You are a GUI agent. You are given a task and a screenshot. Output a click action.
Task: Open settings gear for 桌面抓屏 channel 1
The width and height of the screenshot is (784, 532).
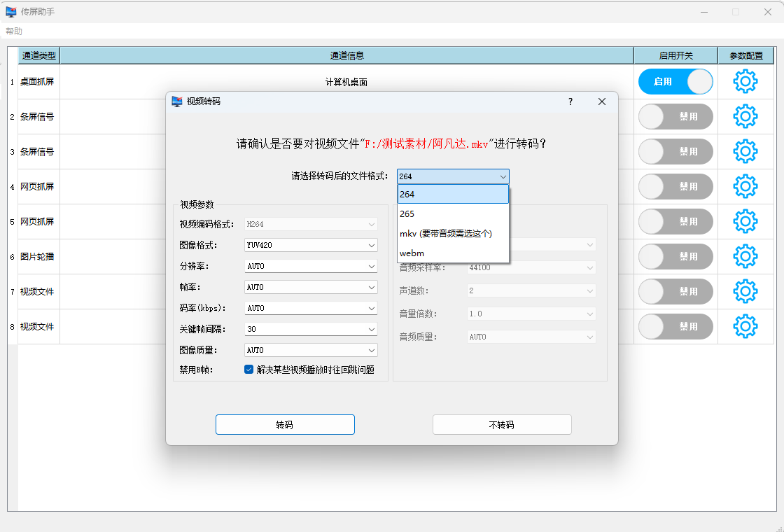[x=745, y=82]
